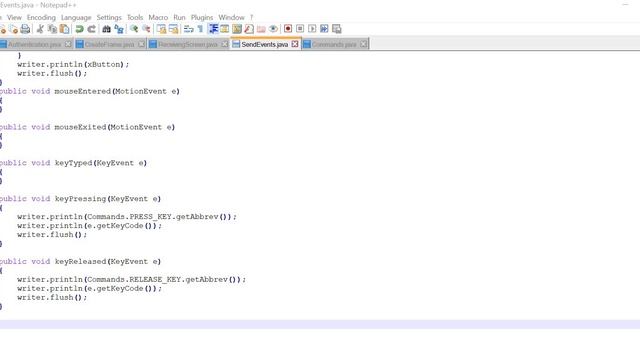
Task: Click the keyTyped method declaration line
Action: click(73, 163)
